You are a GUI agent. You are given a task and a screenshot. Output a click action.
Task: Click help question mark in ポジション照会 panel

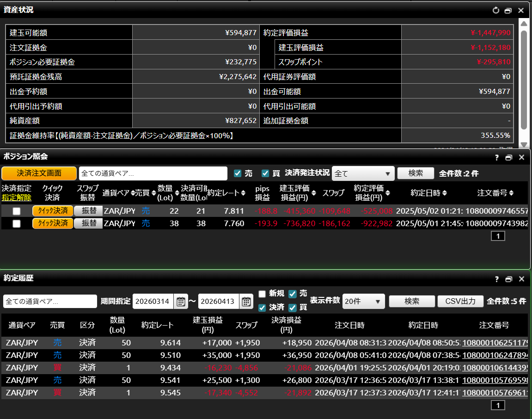tap(497, 158)
